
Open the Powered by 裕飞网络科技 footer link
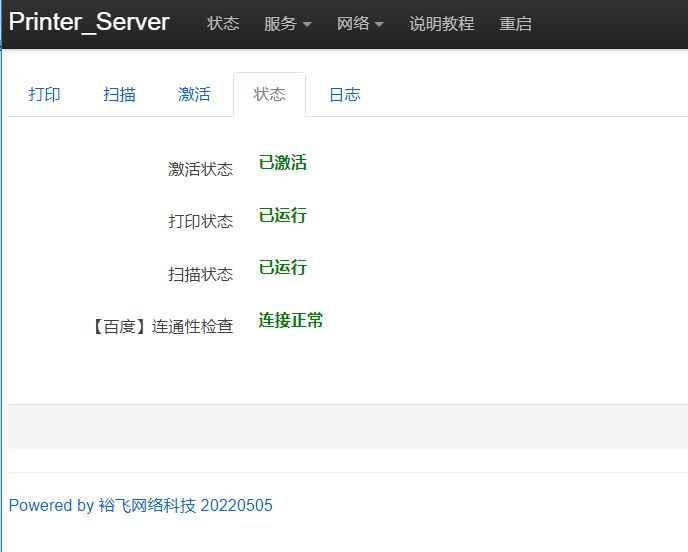tap(140, 506)
